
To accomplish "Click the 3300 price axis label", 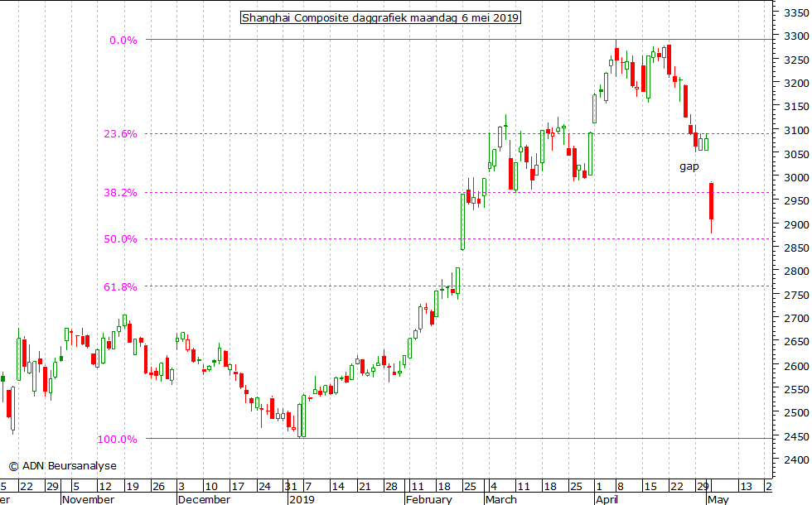I will (796, 36).
